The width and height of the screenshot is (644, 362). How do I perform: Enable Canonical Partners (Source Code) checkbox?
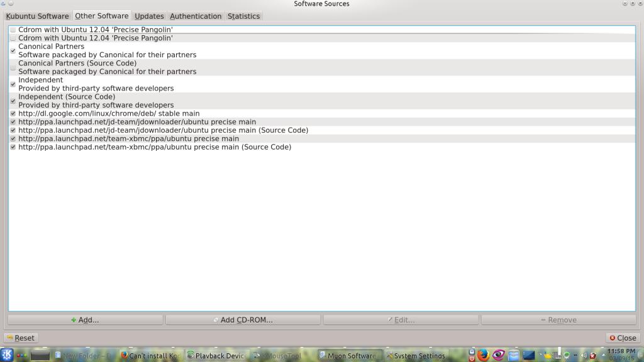click(13, 67)
